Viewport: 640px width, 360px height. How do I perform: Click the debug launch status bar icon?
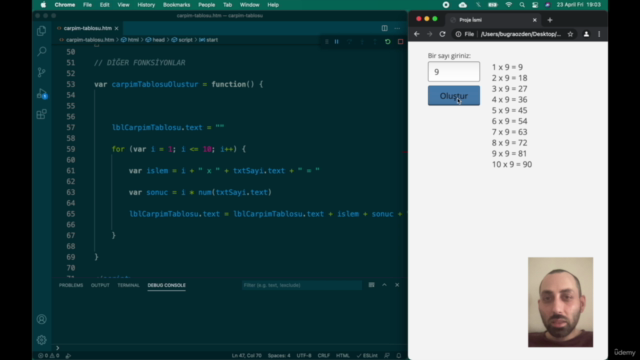pos(68,356)
